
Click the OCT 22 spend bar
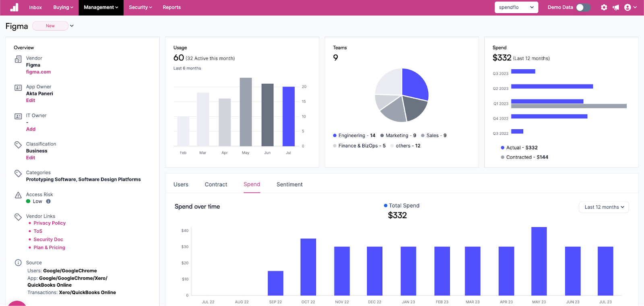click(x=308, y=267)
